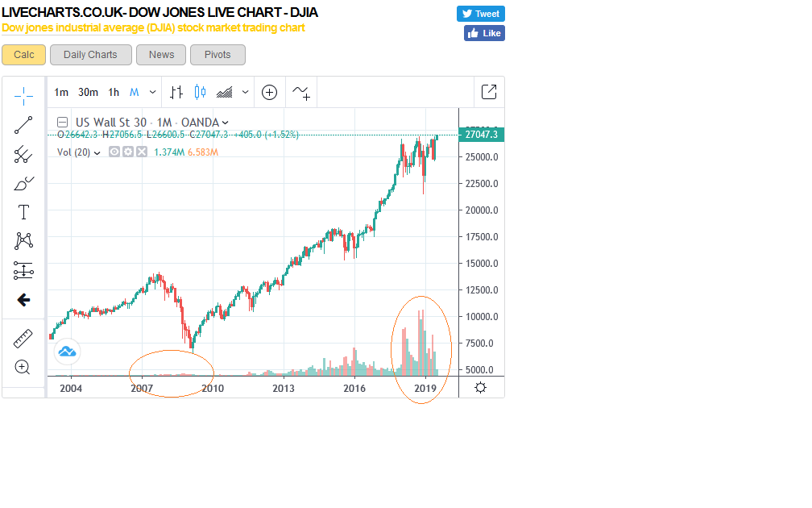Screen dimensions: 812x508
Task: Click the 1.374M volume value
Action: point(169,152)
